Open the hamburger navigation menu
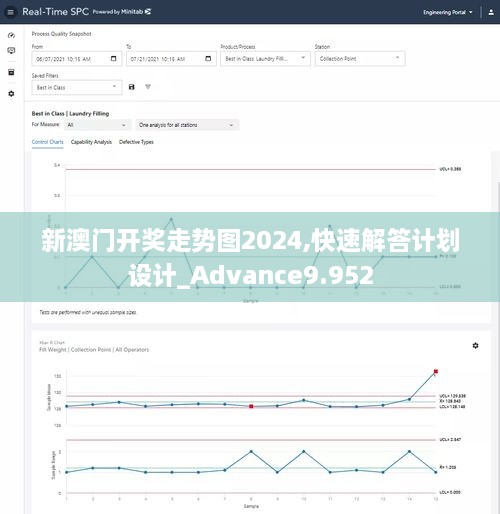This screenshot has width=500, height=514. 11,12
